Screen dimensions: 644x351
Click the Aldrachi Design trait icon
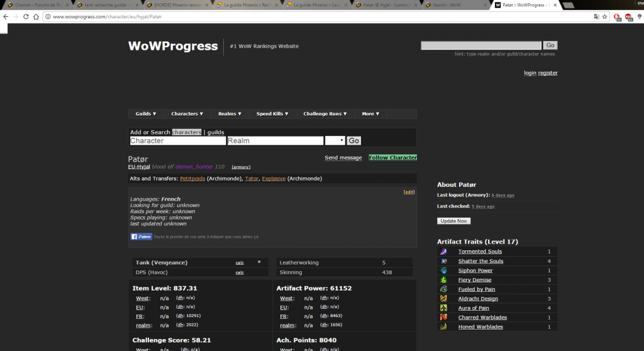[x=443, y=299]
